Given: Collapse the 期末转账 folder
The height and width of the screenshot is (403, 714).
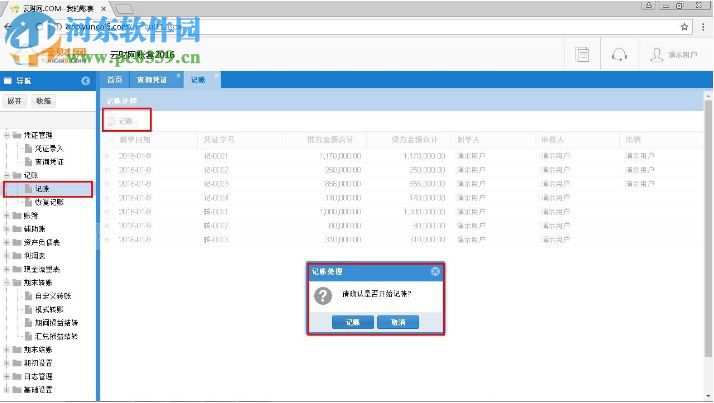Looking at the screenshot, I should [7, 282].
